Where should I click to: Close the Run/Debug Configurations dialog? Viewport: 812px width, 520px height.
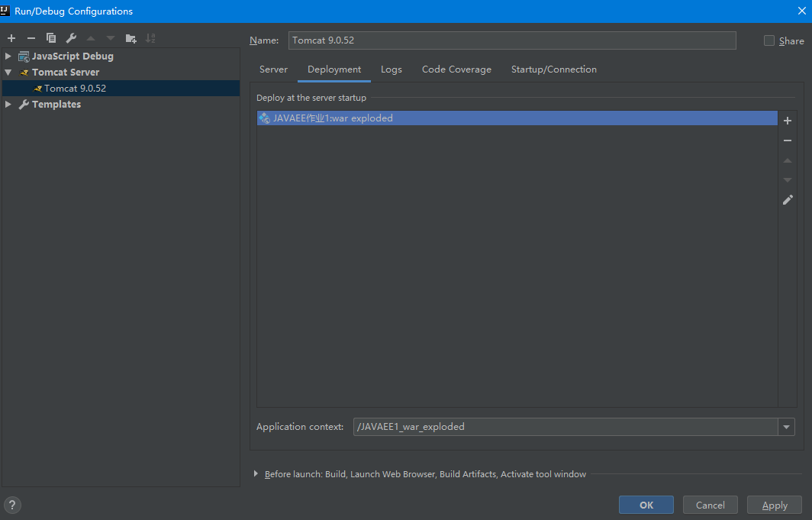pyautogui.click(x=801, y=11)
